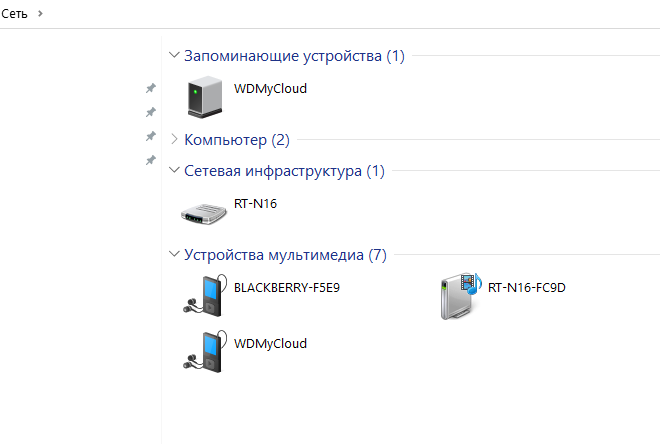Click the Устройства мультимедиа (7) header text
This screenshot has height=444, width=660.
[x=285, y=255]
